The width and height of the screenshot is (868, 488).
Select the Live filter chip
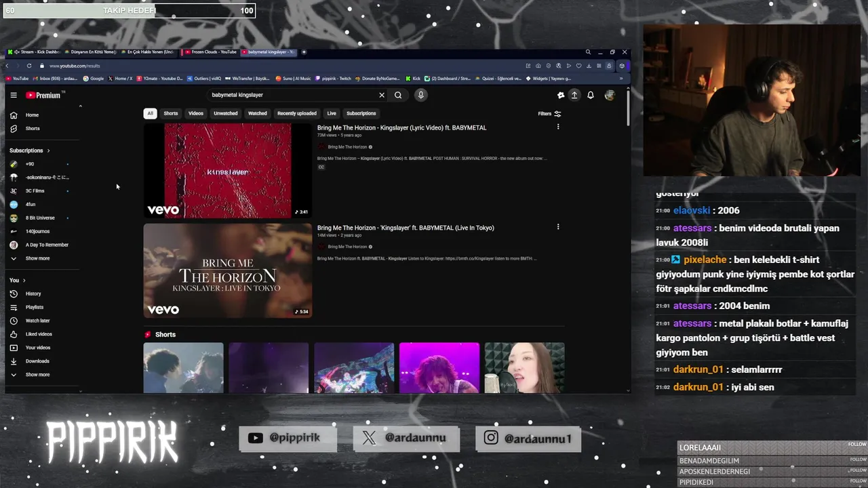[332, 113]
